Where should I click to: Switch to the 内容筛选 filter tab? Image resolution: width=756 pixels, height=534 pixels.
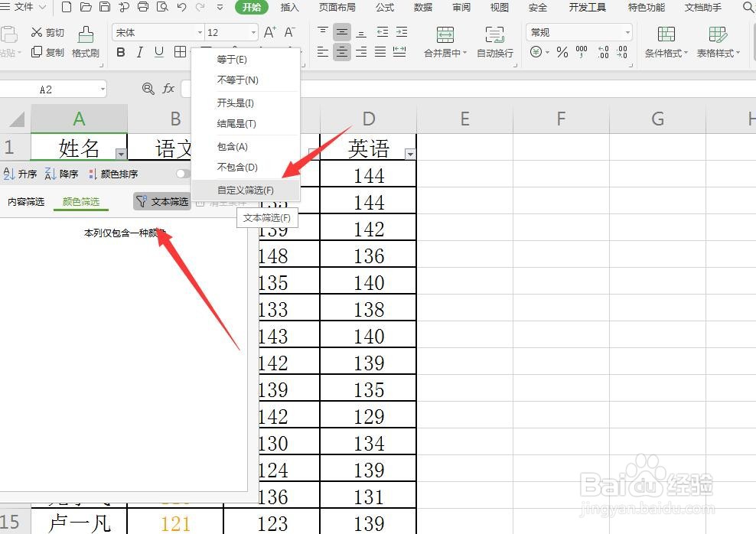[25, 201]
